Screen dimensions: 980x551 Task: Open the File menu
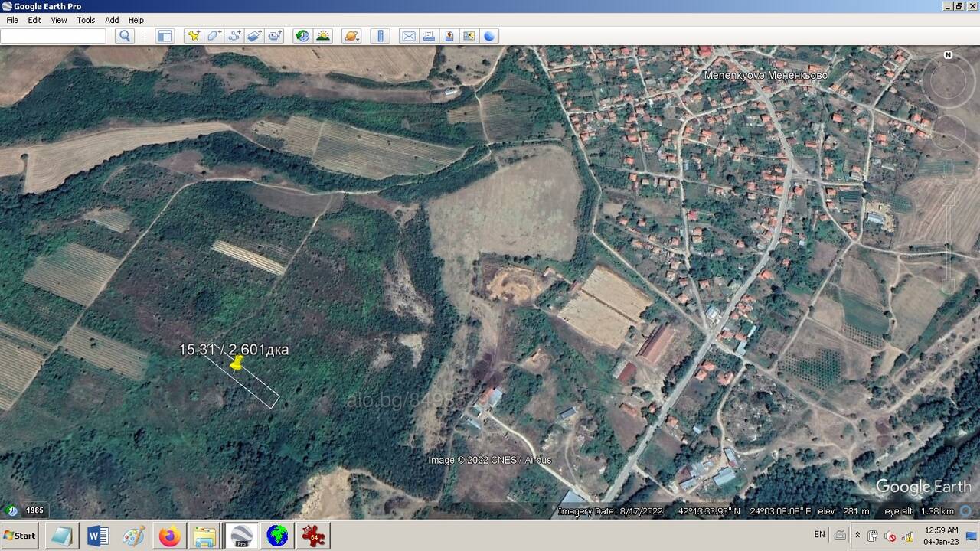[x=12, y=20]
